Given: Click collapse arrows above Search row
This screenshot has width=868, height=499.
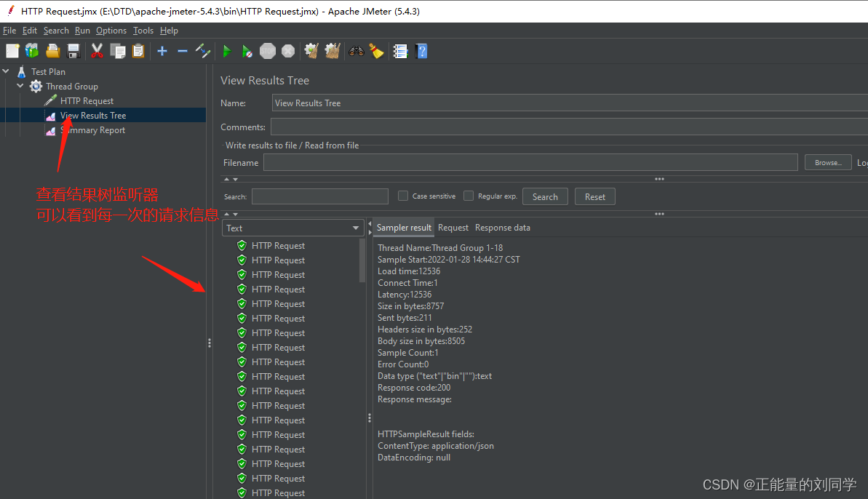Looking at the screenshot, I should coord(231,179).
